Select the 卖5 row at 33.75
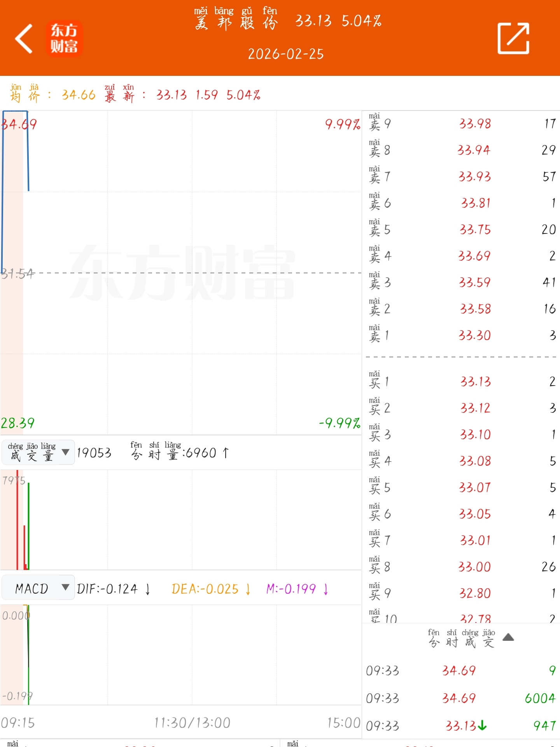 (461, 230)
